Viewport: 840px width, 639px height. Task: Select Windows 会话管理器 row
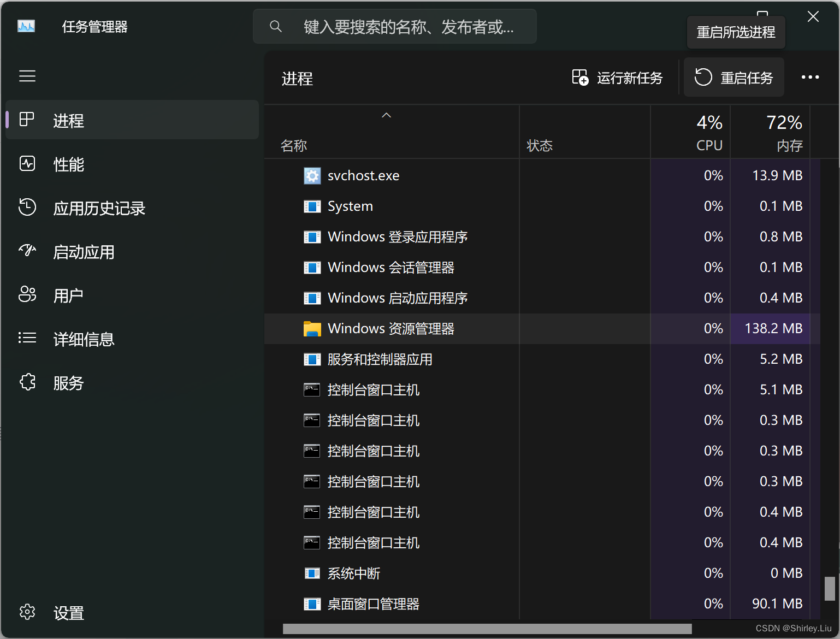(542, 267)
